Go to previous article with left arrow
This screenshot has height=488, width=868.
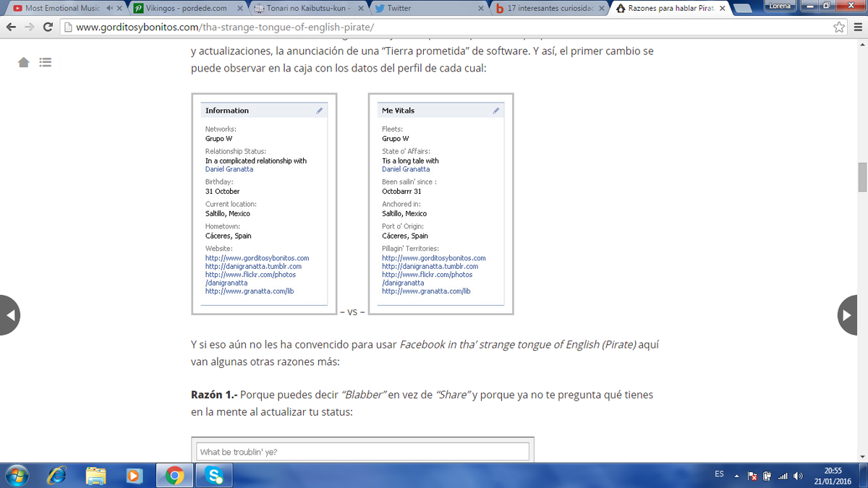coord(9,315)
